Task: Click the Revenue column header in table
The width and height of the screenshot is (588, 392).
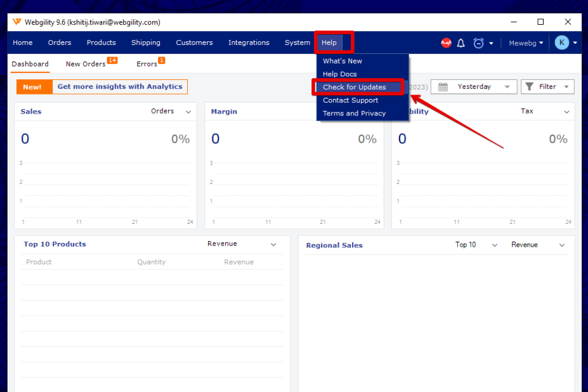Action: (239, 262)
